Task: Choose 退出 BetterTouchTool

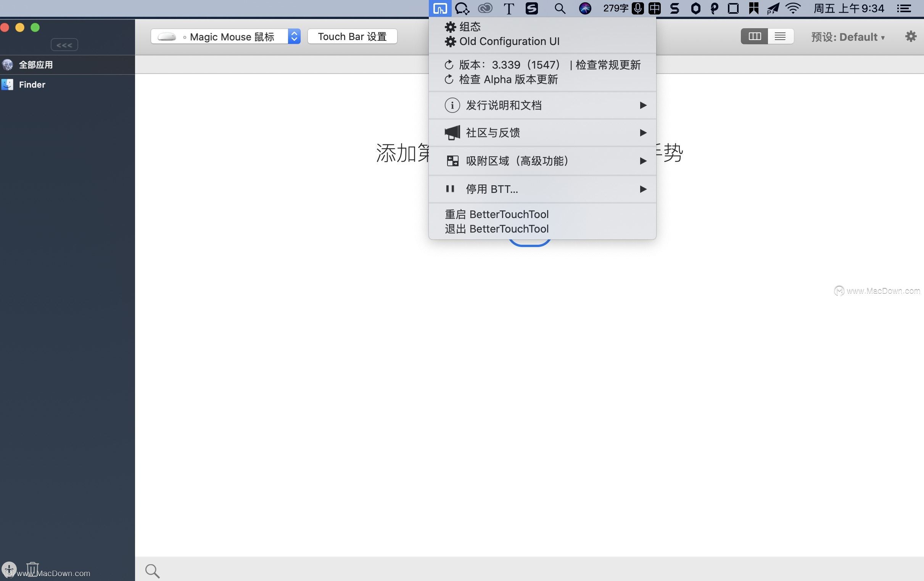Action: point(542,229)
